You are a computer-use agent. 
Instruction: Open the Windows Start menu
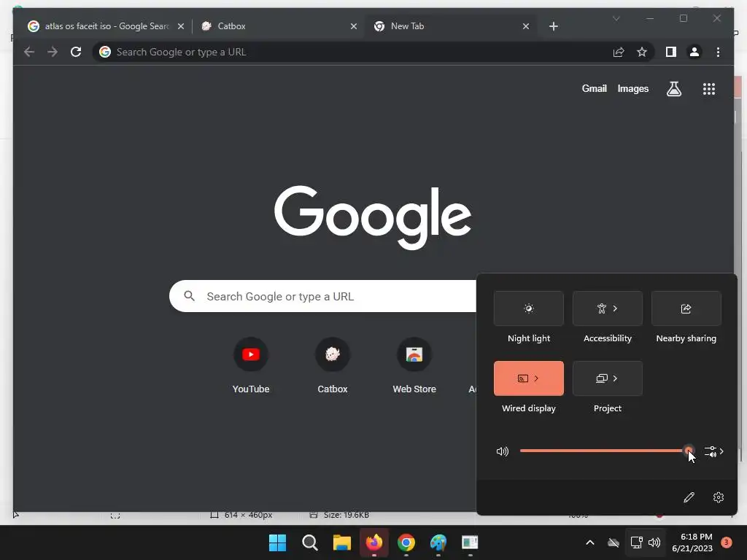click(277, 542)
